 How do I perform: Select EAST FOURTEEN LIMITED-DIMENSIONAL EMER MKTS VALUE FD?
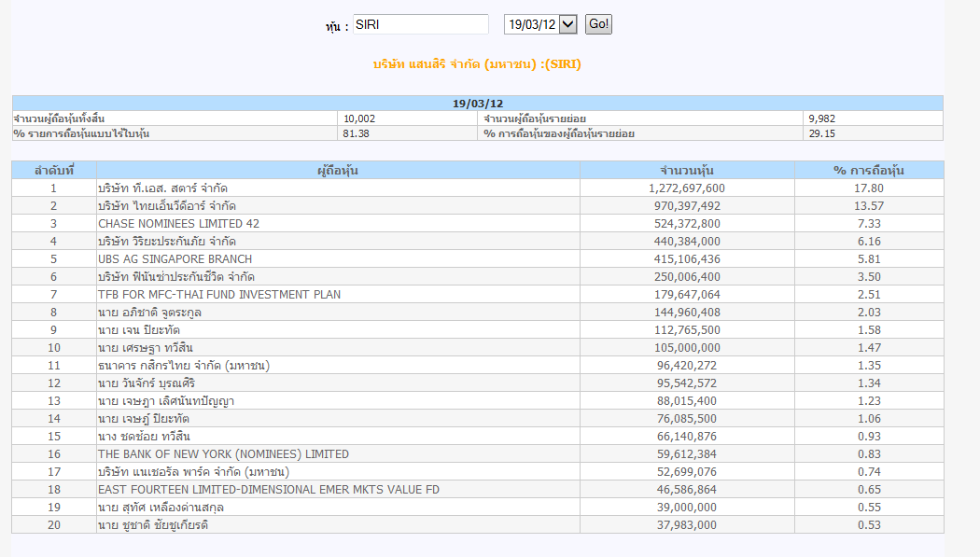click(x=269, y=490)
